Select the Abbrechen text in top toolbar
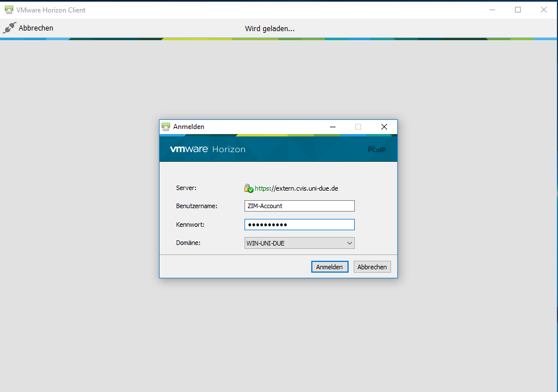Image resolution: width=558 pixels, height=392 pixels. pos(36,28)
